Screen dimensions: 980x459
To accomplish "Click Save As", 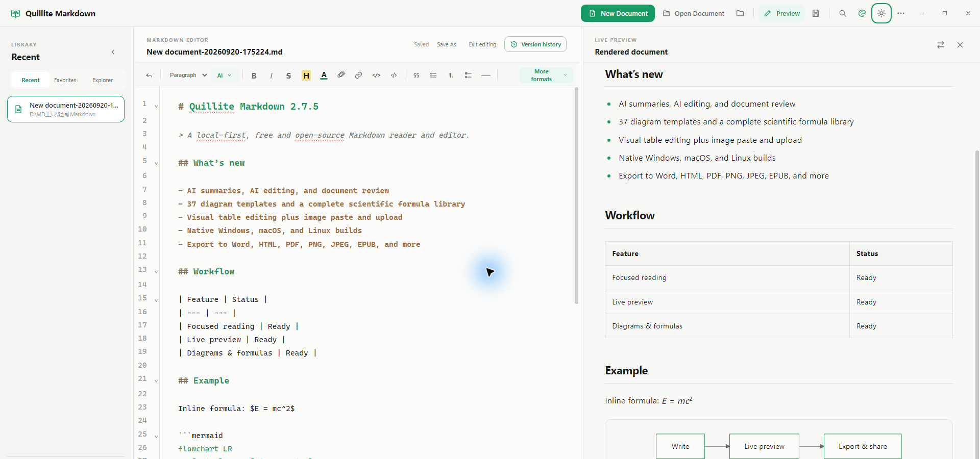I will (x=447, y=44).
